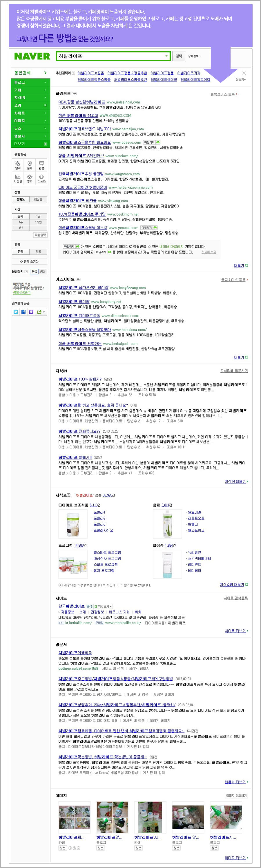The width and height of the screenshot is (261, 868).
Task: Click the 허벌라이프 search input field
Action: (113, 56)
